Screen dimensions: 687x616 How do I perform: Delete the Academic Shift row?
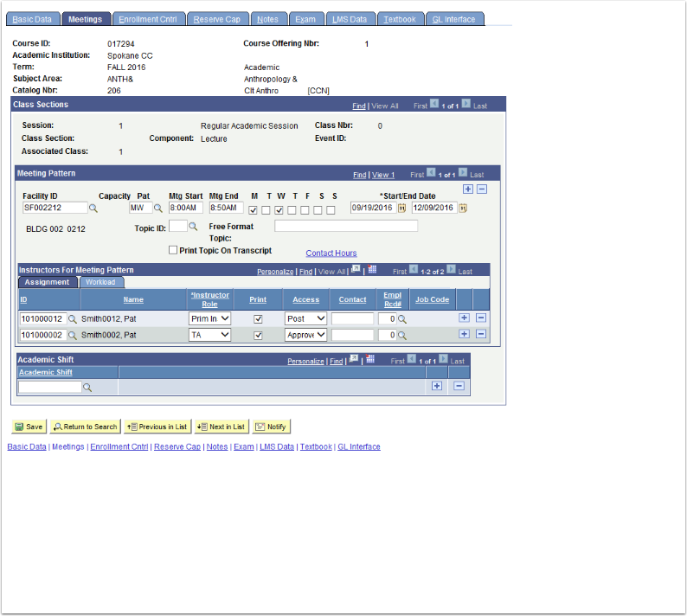[x=459, y=386]
